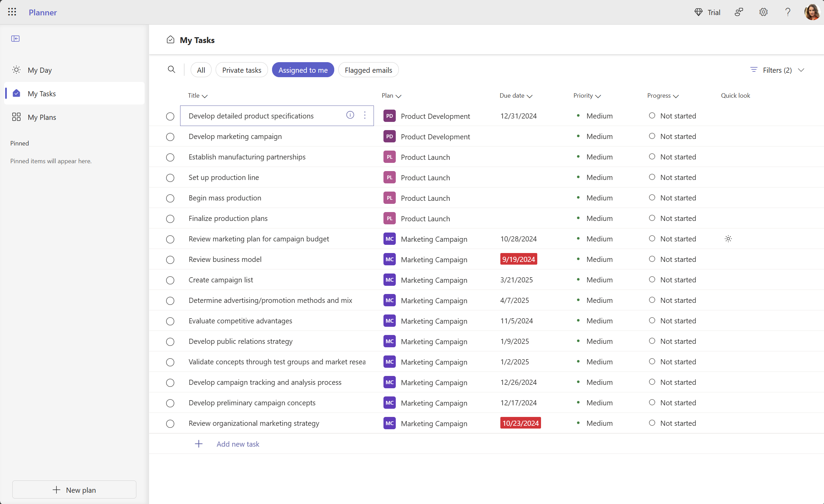
Task: Select the Assigned to me tab
Action: (303, 70)
